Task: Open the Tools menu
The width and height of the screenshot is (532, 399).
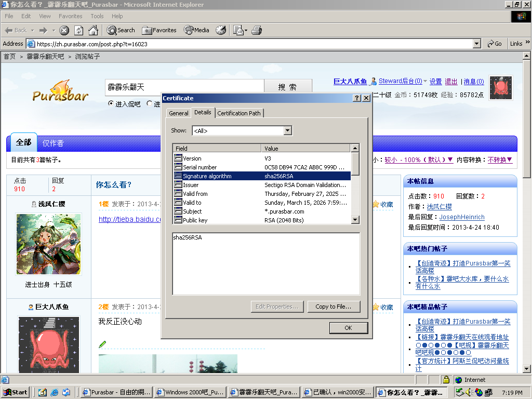Action: (x=97, y=16)
